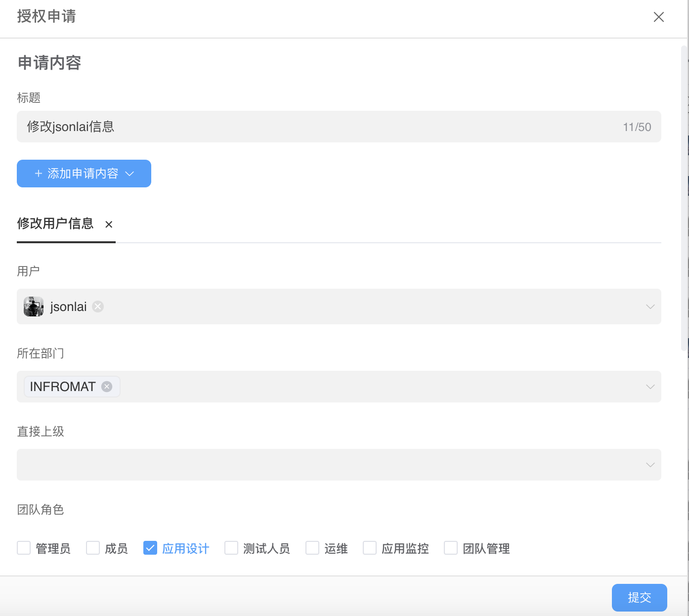Click the plus icon on 添加申请内容
Image resolution: width=689 pixels, height=616 pixels.
click(x=39, y=174)
